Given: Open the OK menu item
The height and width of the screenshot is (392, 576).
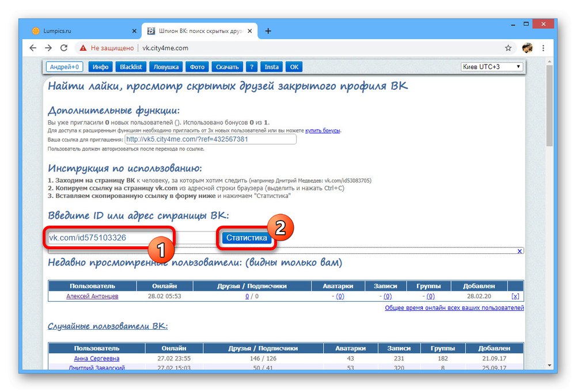Looking at the screenshot, I should tap(294, 67).
